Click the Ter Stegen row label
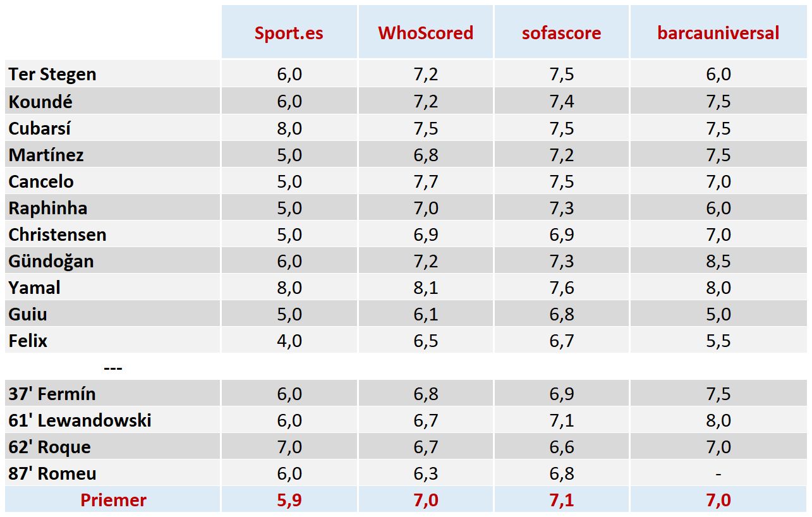Screen dimensions: 812x517 pos(52,74)
